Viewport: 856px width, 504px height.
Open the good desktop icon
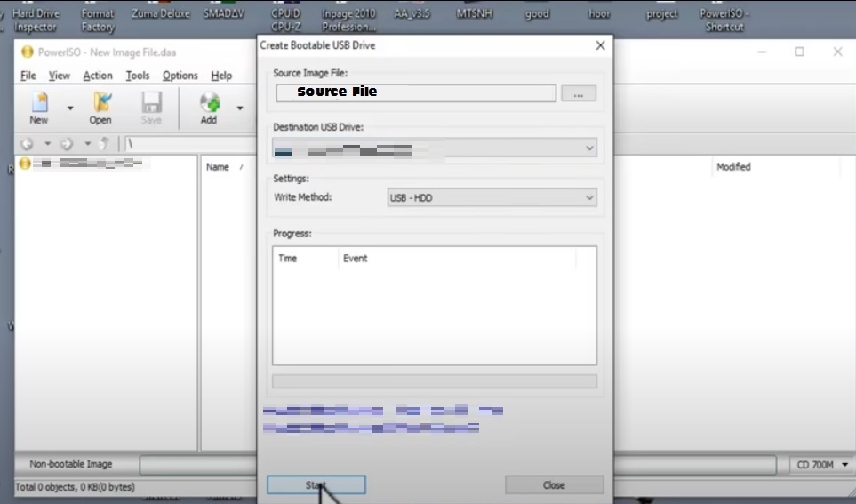tap(537, 12)
